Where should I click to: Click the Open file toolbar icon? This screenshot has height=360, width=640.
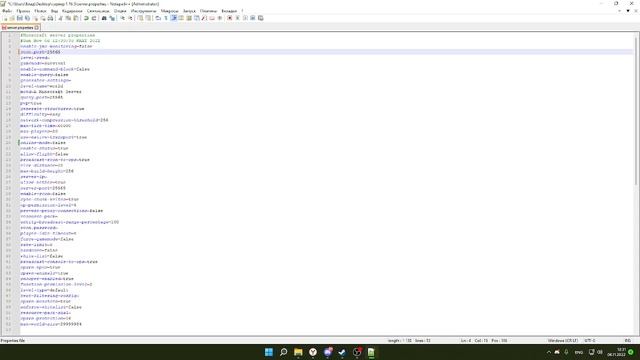[12, 18]
